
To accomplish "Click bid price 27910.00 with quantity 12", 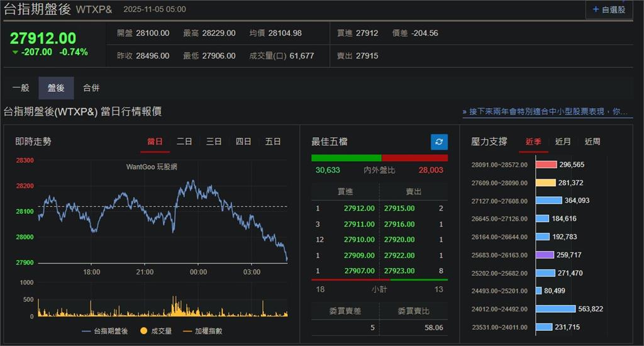I will [359, 240].
